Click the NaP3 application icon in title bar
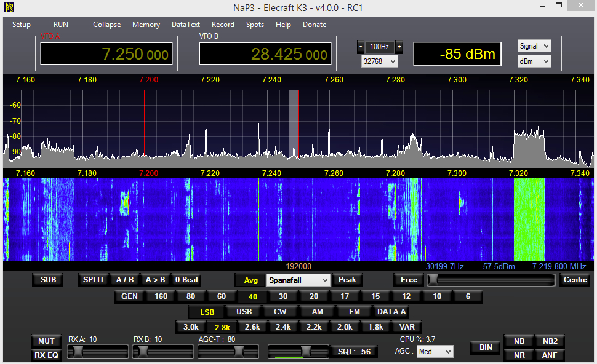597x364 pixels. pyautogui.click(x=9, y=8)
